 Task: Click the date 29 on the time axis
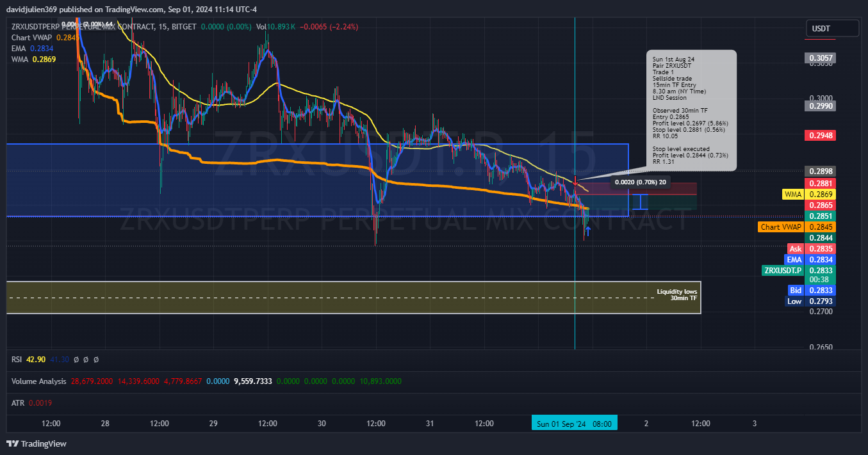213,424
